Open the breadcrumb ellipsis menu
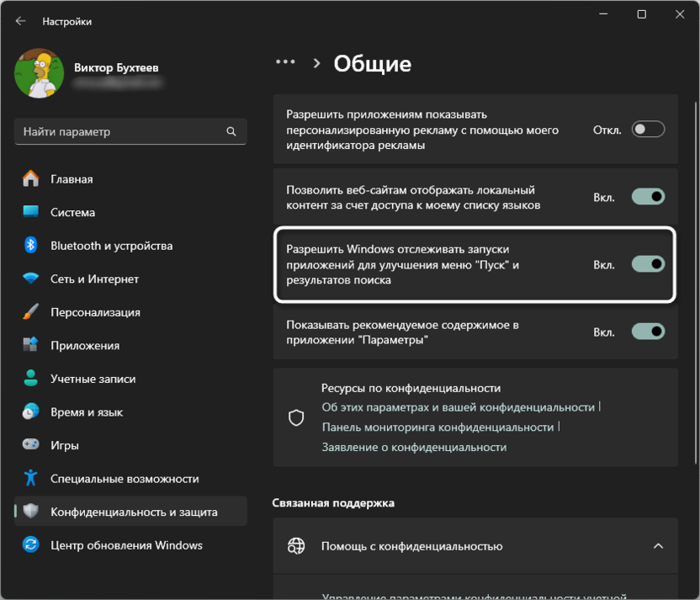Screen dimensions: 700x600 286,62
